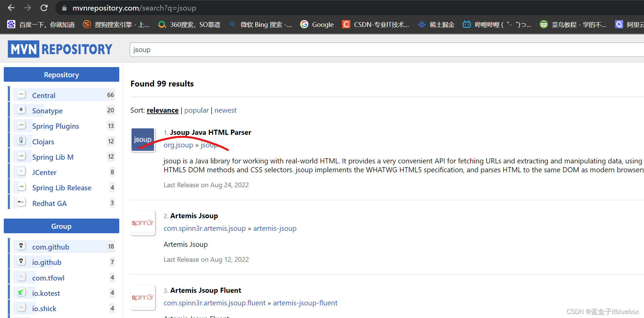The width and height of the screenshot is (644, 318).
Task: Click the io.github group icon
Action: tap(21, 261)
